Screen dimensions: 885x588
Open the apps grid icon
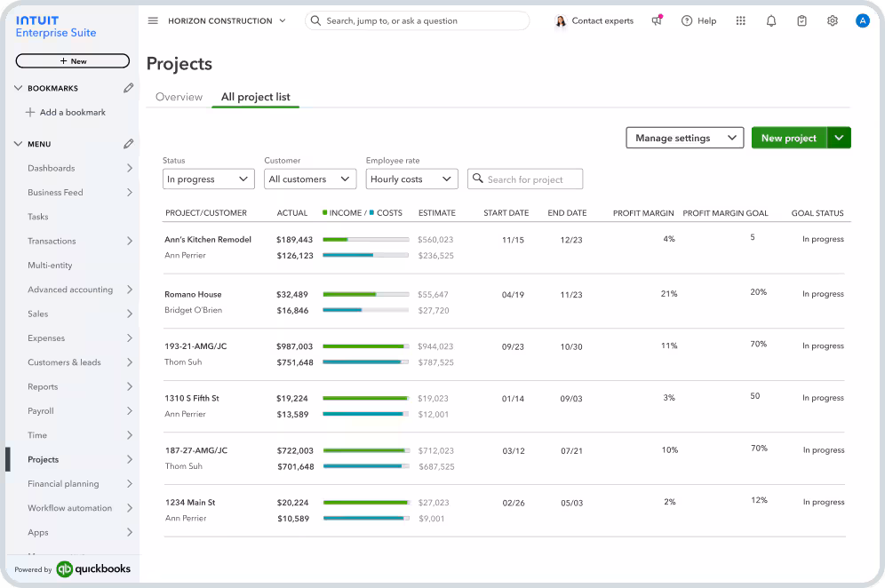click(x=740, y=20)
